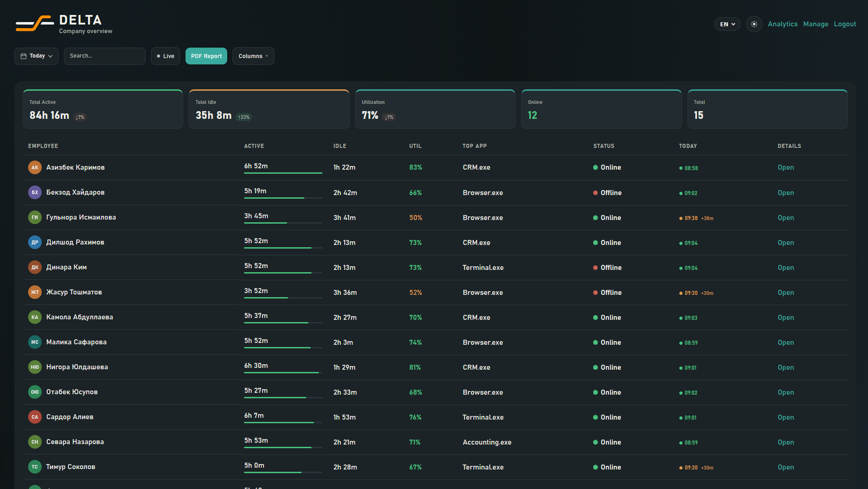Click the НЮ avatar for Нигора Юлдашева
Viewport: 868px width, 489px height.
coord(35,367)
